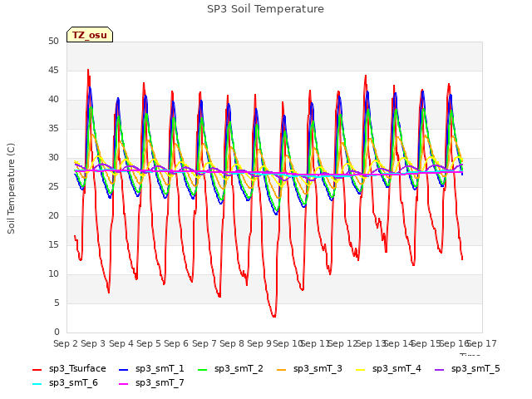Click the Sep 7 x-axis tick label
This screenshot has height=399, width=532.
[x=204, y=343]
